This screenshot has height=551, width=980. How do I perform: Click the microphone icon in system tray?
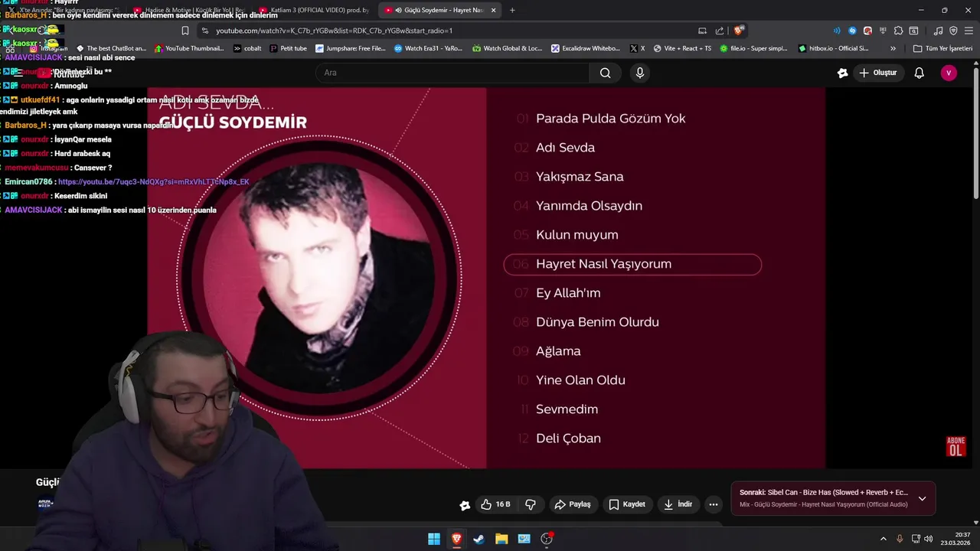[900, 539]
